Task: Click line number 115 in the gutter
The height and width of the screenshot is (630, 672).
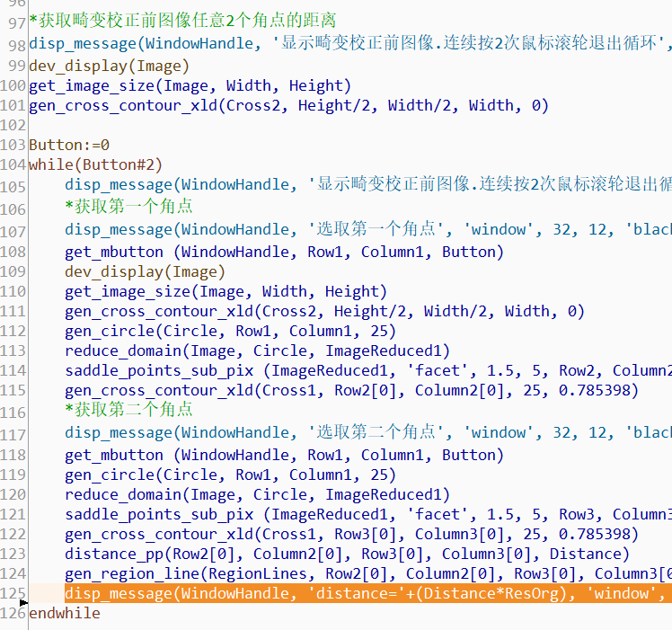Action: point(13,391)
